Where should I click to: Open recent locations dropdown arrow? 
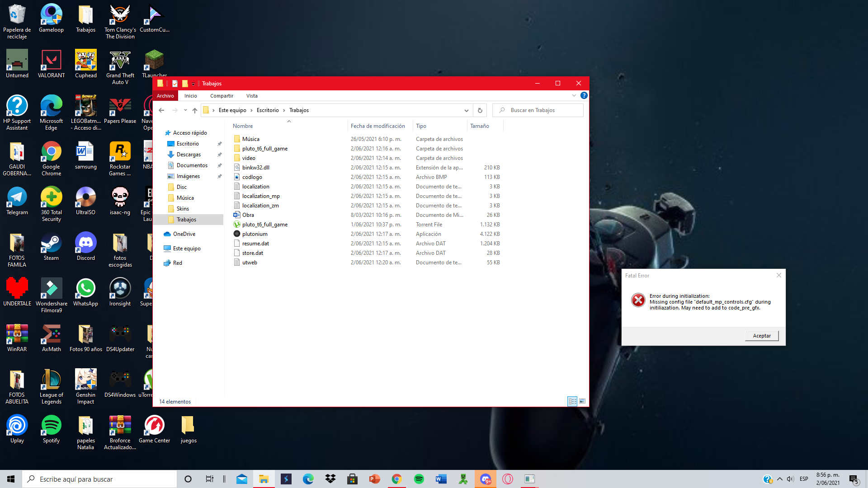coord(185,110)
